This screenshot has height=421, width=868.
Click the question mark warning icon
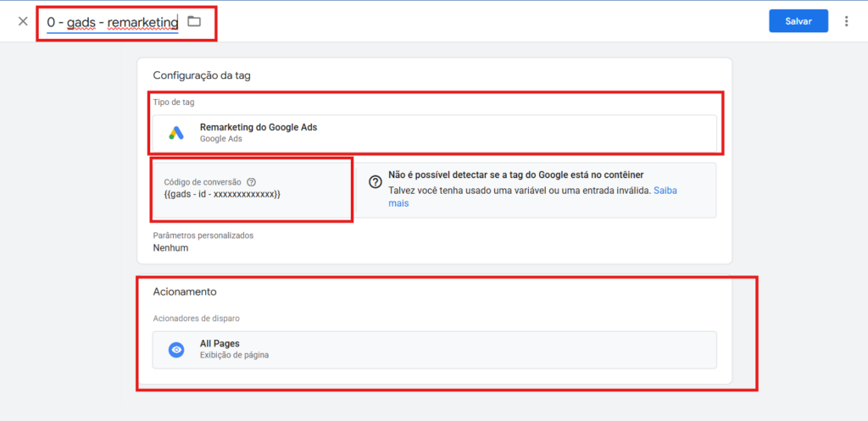[376, 182]
